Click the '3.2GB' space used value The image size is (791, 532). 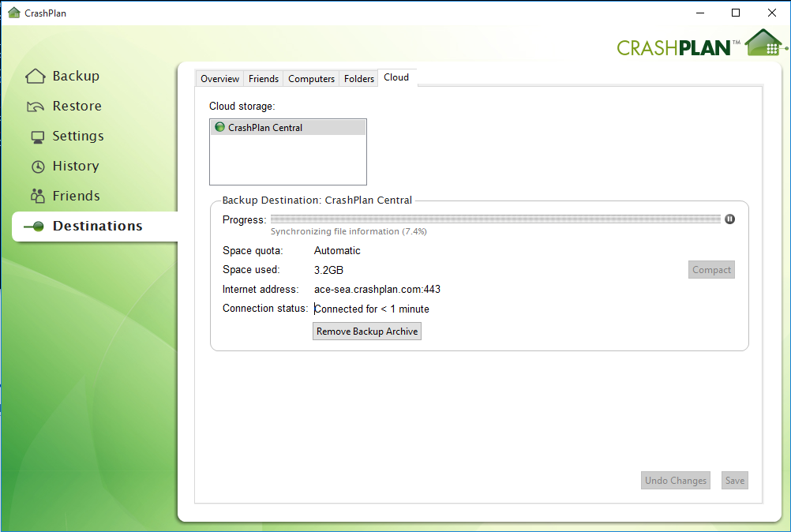pos(328,270)
